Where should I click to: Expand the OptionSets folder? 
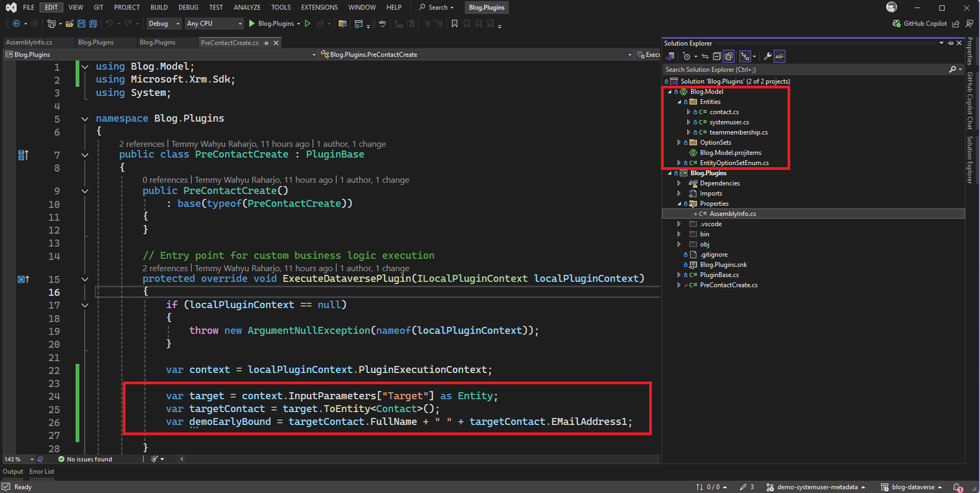click(679, 143)
